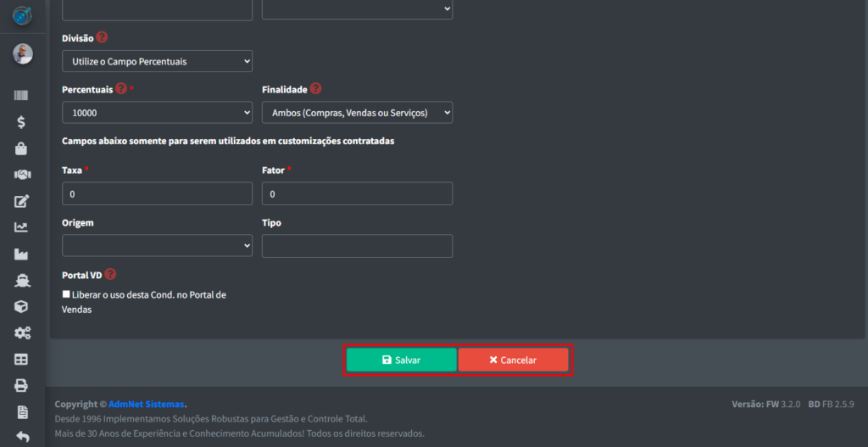Open the Origem dropdown
868x447 pixels.
157,246
